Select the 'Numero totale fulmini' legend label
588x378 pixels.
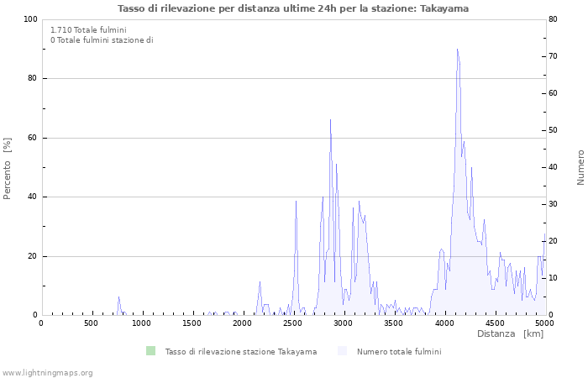(398, 352)
